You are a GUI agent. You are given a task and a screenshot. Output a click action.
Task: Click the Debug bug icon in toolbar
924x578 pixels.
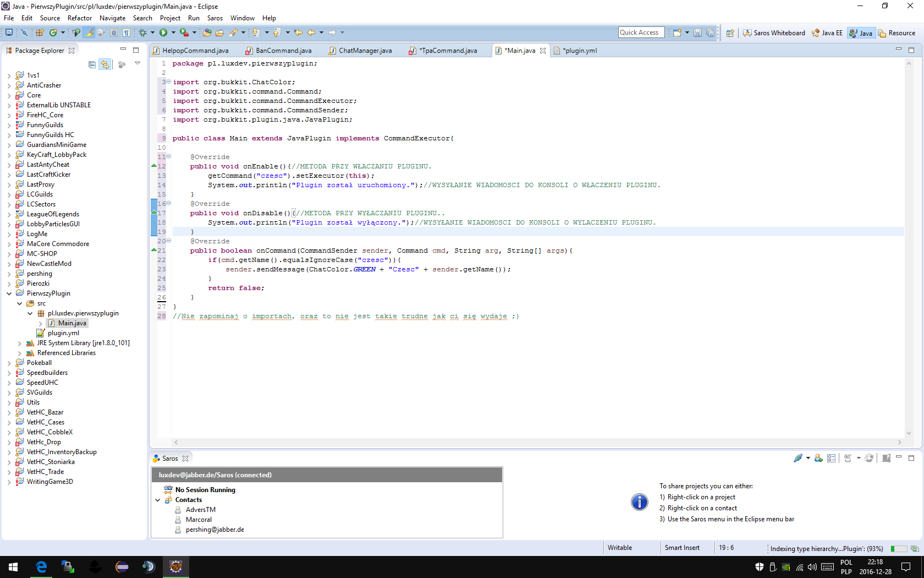coord(142,33)
